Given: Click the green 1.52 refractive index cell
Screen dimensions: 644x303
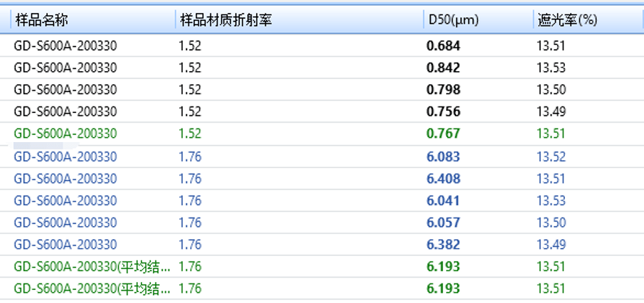Looking at the screenshot, I should point(190,134).
